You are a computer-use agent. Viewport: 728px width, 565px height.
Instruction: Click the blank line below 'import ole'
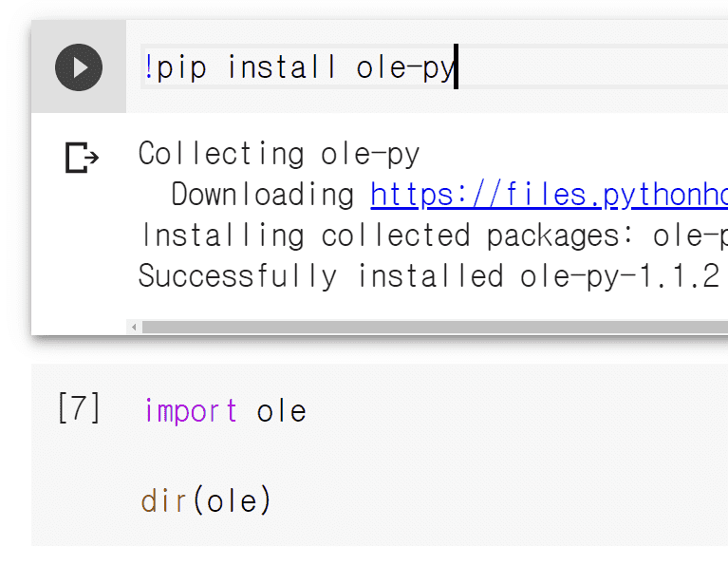click(285, 456)
